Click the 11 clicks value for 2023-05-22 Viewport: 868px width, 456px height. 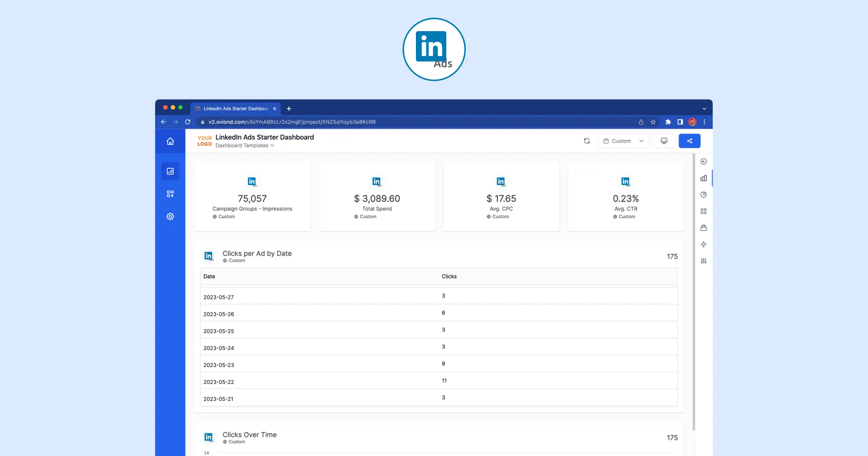pyautogui.click(x=444, y=380)
